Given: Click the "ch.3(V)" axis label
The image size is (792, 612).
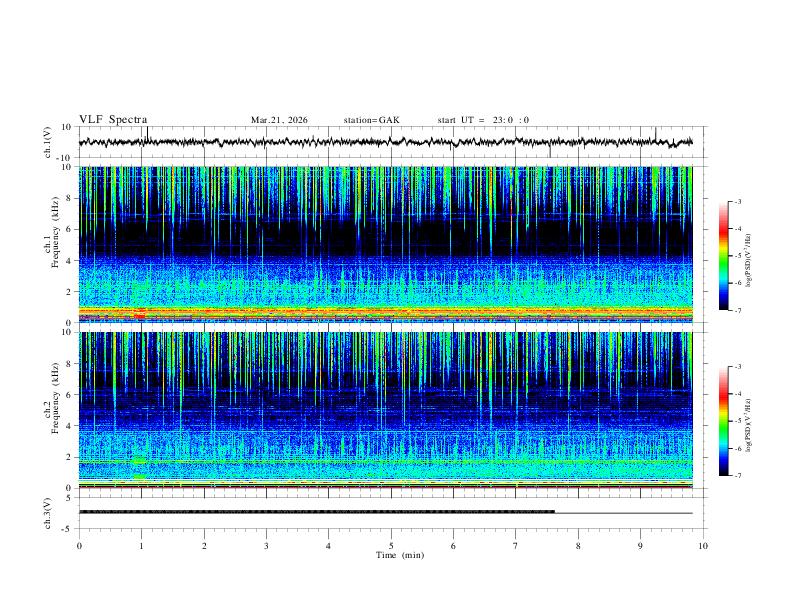Looking at the screenshot, I should pyautogui.click(x=48, y=513).
